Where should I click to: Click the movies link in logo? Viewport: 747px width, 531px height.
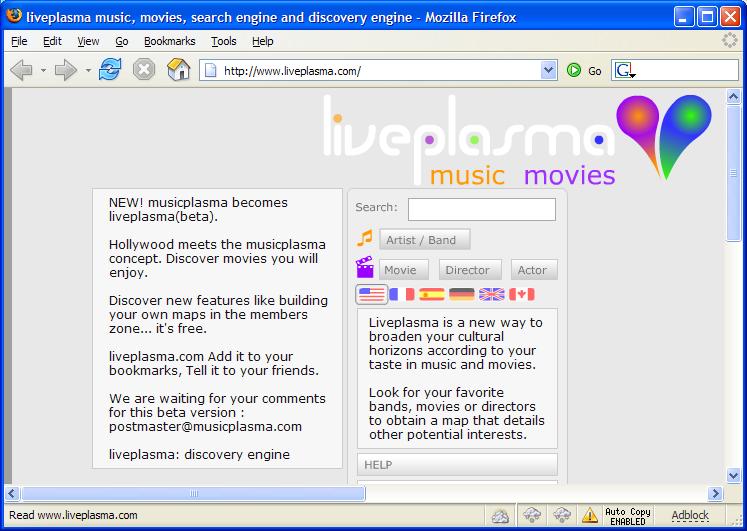(x=569, y=175)
